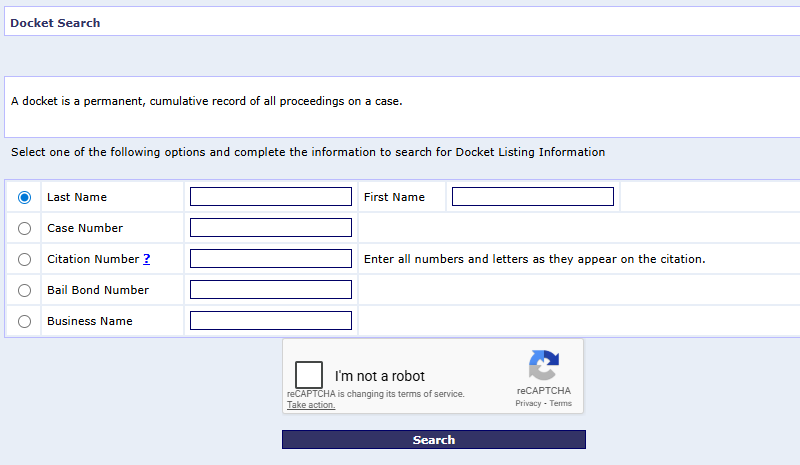Click the Docket Search page heading
Image resolution: width=800 pixels, height=465 pixels.
[55, 22]
